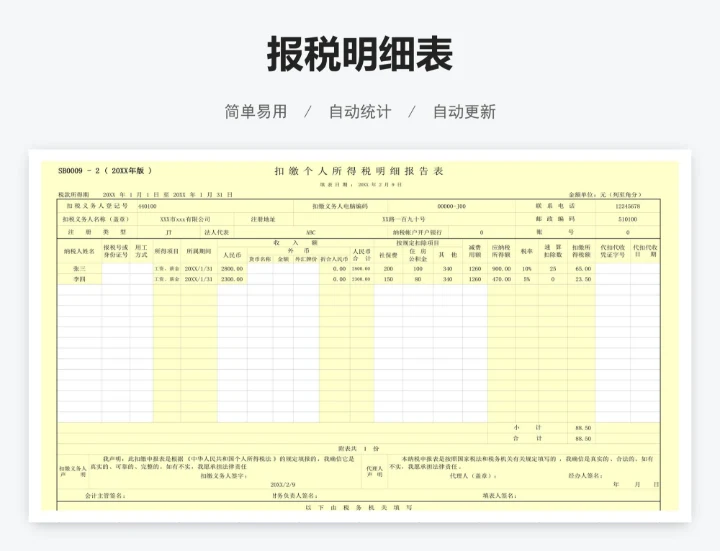
Task: Select the 税款所得期 label
Action: (73, 195)
